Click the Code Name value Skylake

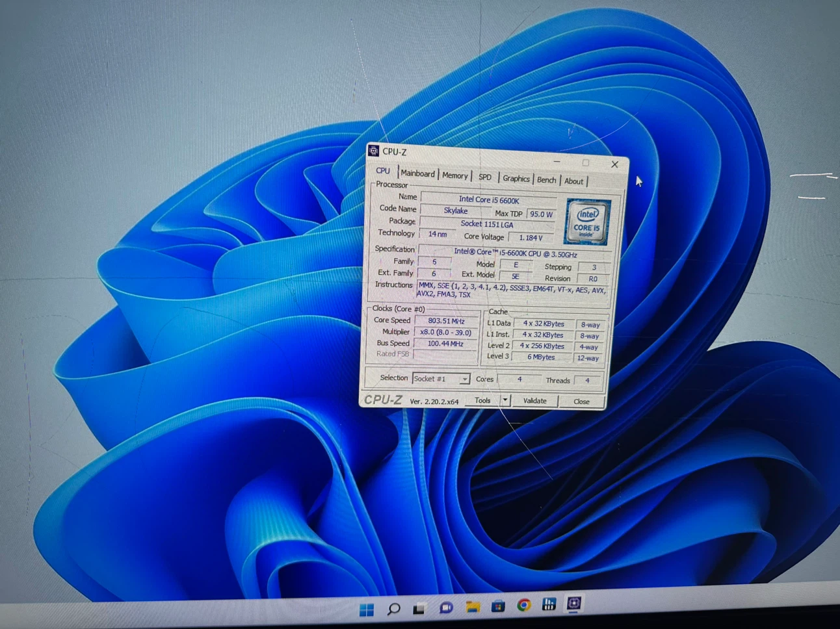[455, 211]
